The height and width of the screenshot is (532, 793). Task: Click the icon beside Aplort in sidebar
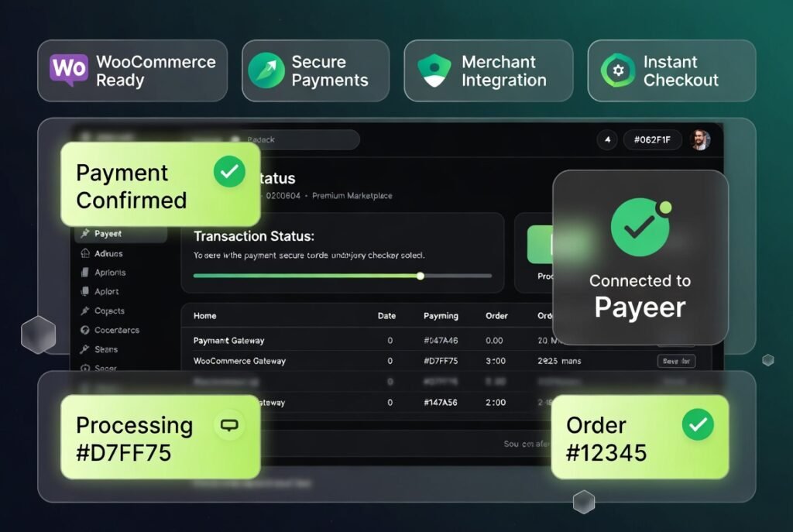85,292
